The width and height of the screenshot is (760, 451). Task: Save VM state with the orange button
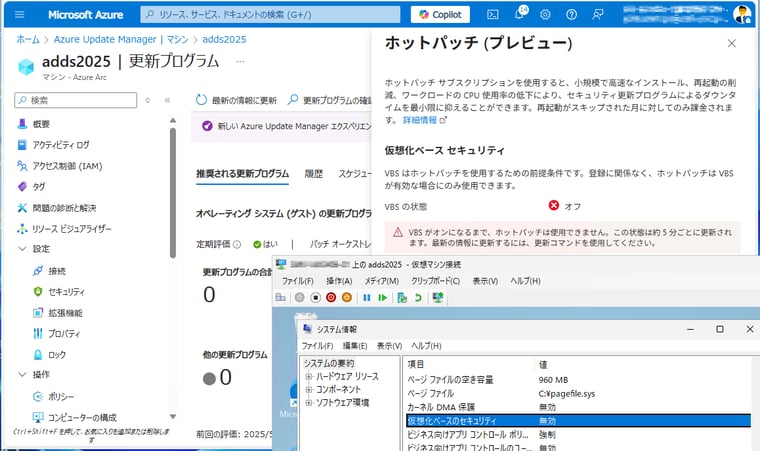(x=347, y=297)
